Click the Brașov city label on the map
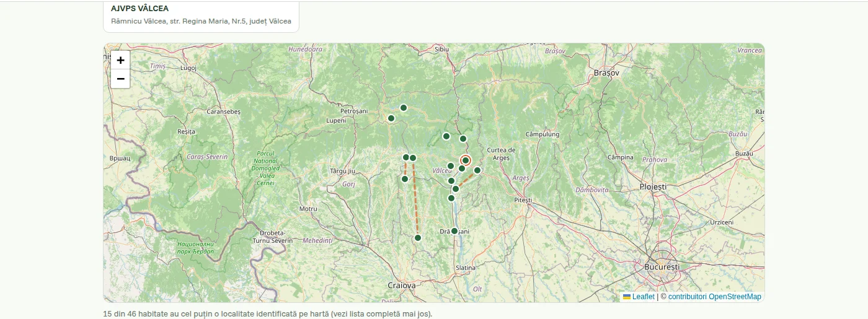Viewport: 868px width, 319px height. tap(606, 73)
